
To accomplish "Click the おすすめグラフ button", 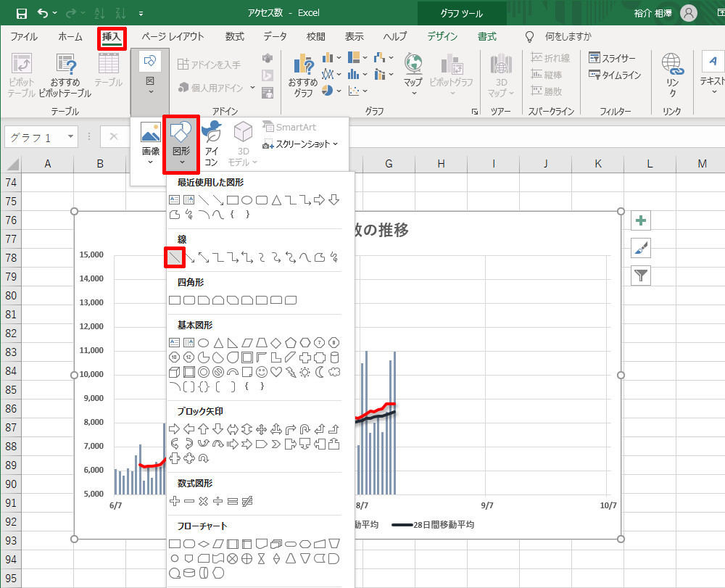I will (303, 75).
